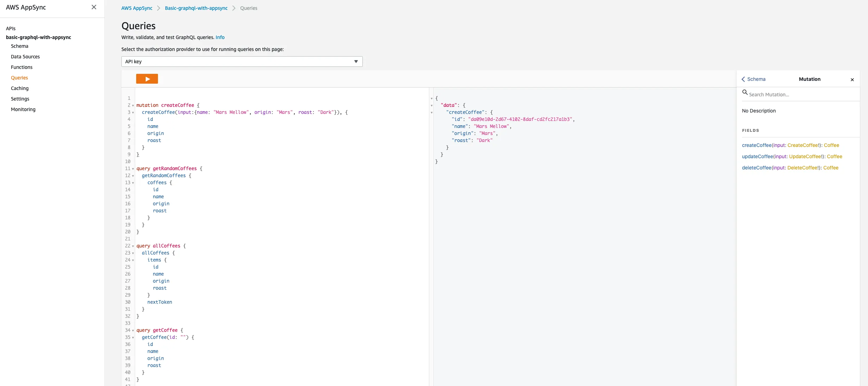The width and height of the screenshot is (868, 386).
Task: Click the Info link beside the description
Action: click(x=220, y=37)
